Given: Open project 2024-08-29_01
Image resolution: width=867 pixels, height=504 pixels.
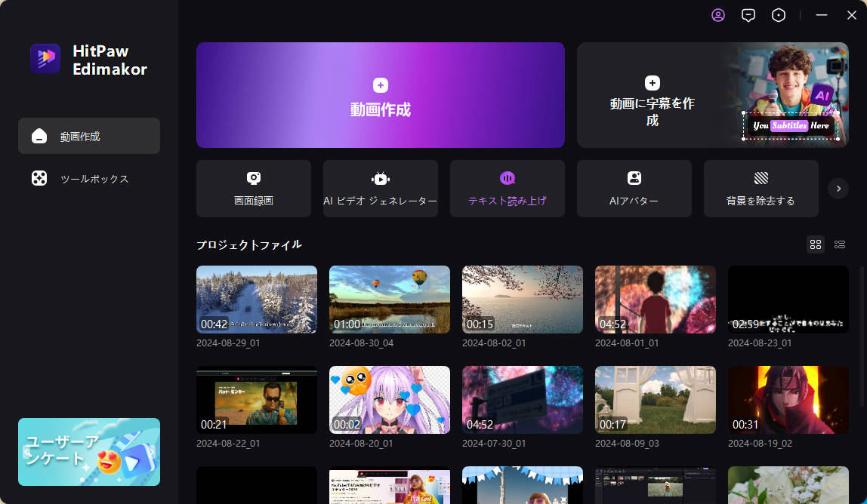Looking at the screenshot, I should pos(256,300).
